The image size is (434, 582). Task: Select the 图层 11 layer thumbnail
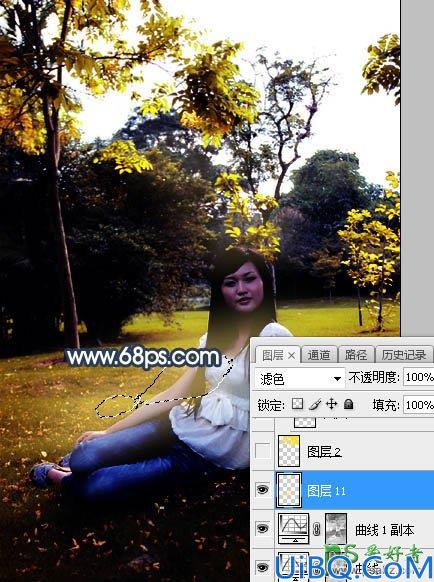click(x=289, y=490)
